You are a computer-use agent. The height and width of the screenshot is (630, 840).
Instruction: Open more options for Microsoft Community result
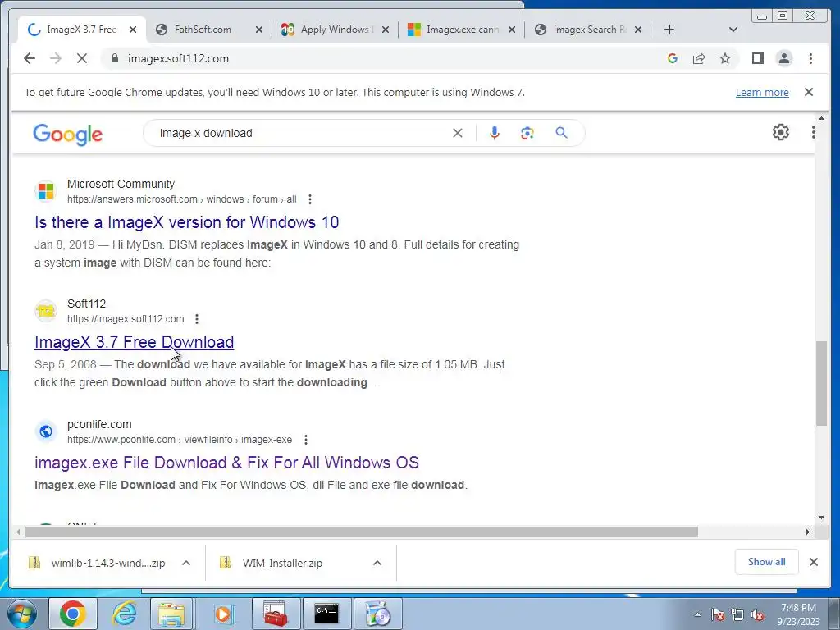pos(309,199)
